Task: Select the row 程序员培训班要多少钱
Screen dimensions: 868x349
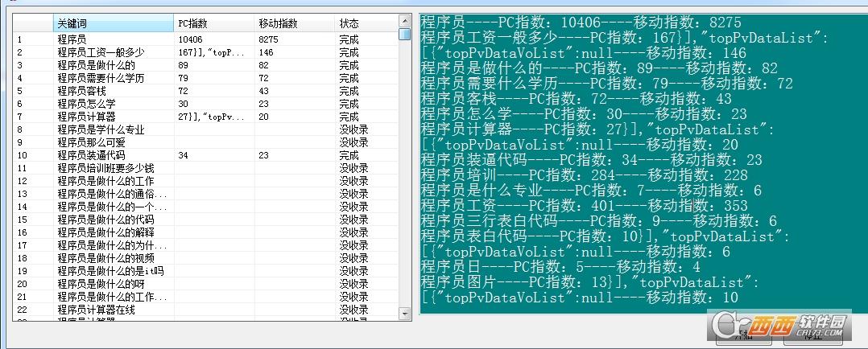Action: coord(205,168)
